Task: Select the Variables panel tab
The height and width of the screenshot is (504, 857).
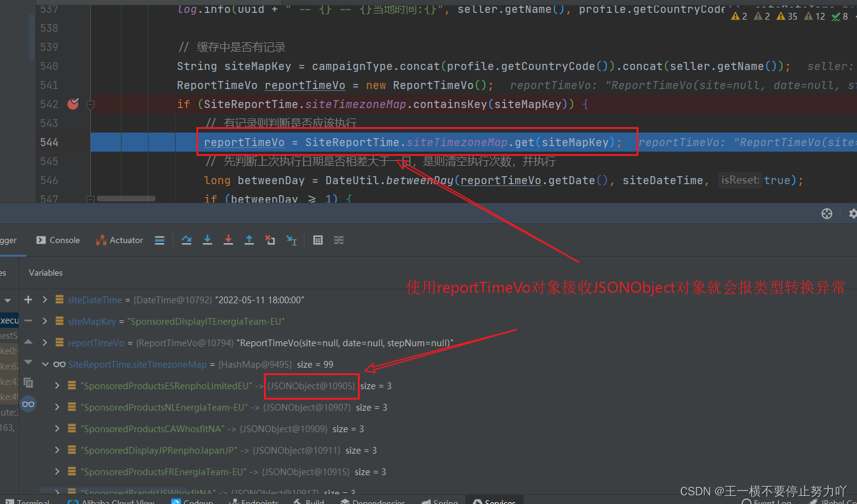Action: coord(45,273)
